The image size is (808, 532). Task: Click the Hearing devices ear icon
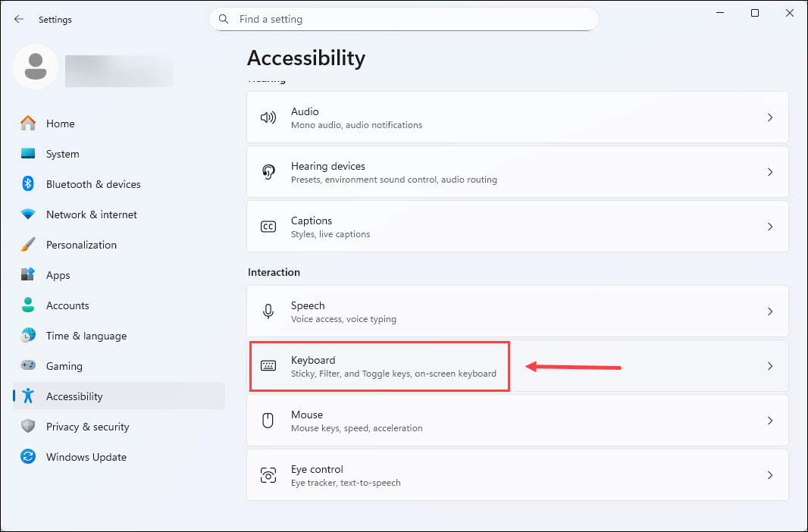(x=268, y=172)
